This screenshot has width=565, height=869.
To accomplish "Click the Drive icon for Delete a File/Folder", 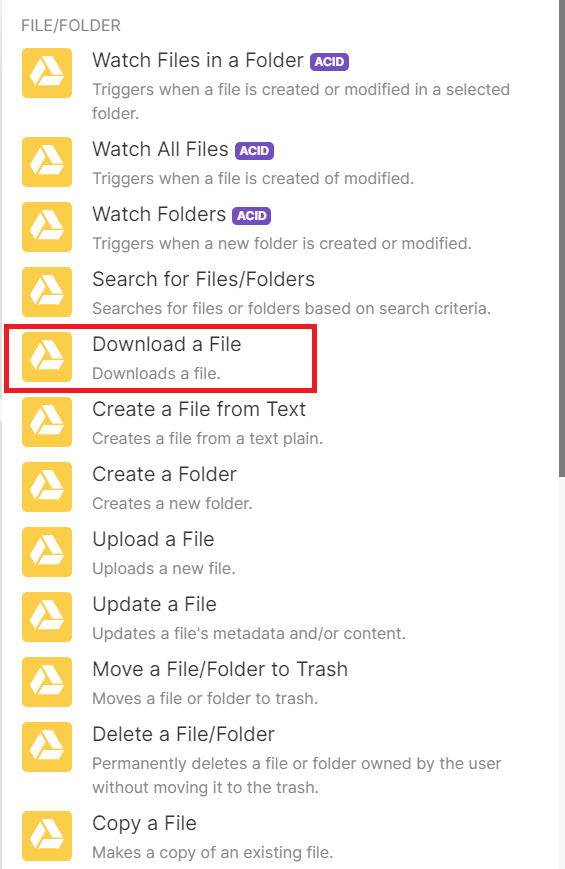I will pos(47,747).
